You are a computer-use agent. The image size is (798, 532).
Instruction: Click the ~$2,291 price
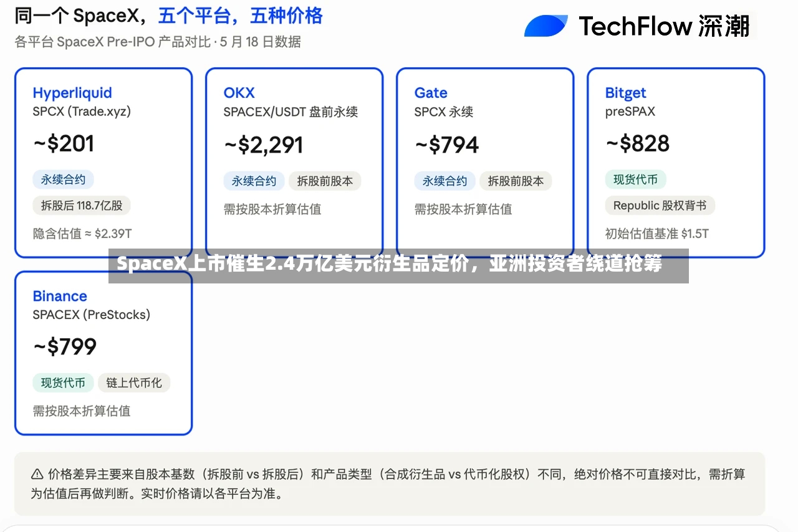pyautogui.click(x=263, y=145)
